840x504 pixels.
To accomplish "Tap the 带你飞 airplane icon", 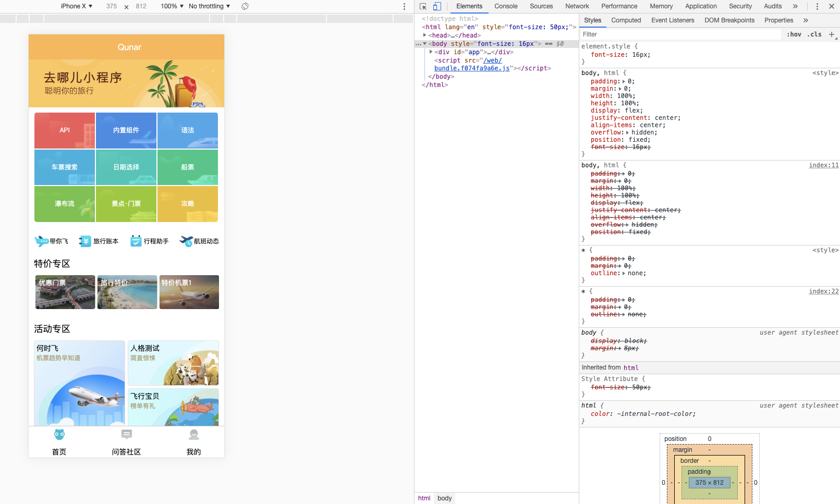I will coord(41,241).
